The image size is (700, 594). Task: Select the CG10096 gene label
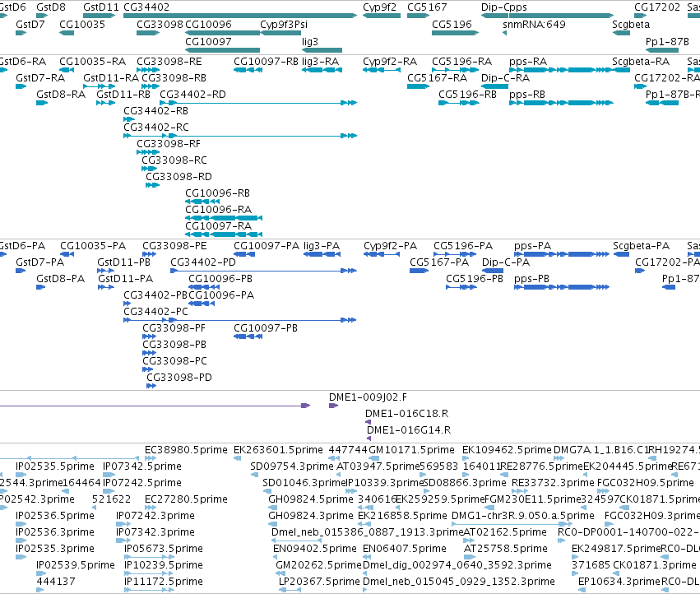[208, 24]
